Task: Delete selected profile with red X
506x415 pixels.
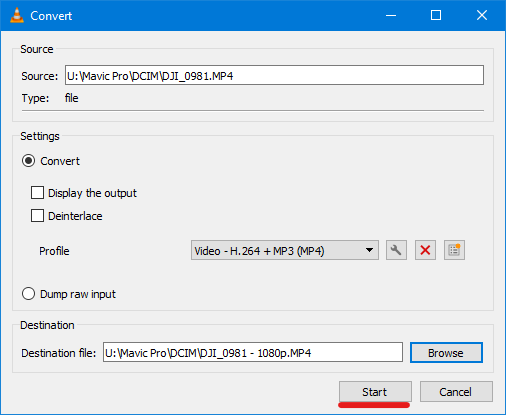Action: click(425, 250)
